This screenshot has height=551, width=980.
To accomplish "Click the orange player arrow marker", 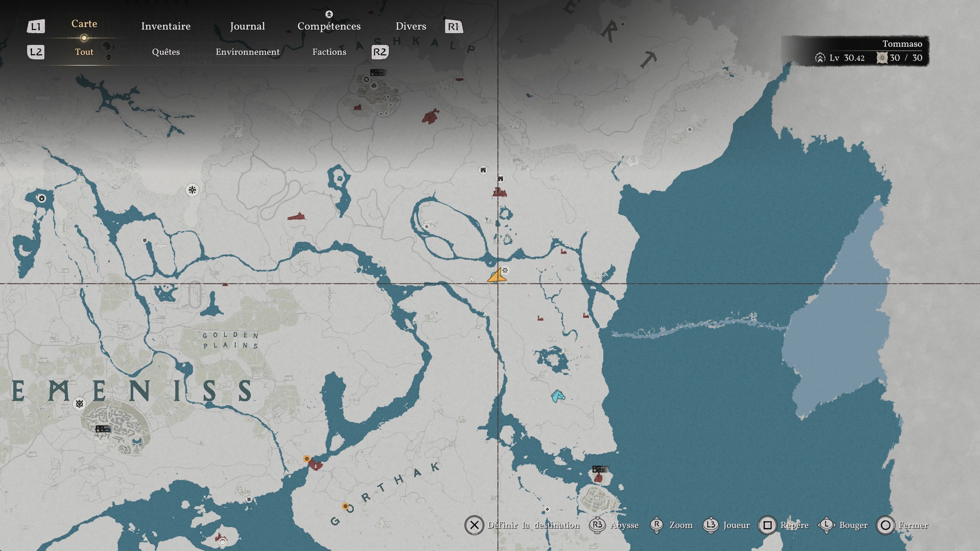I will coord(497,276).
